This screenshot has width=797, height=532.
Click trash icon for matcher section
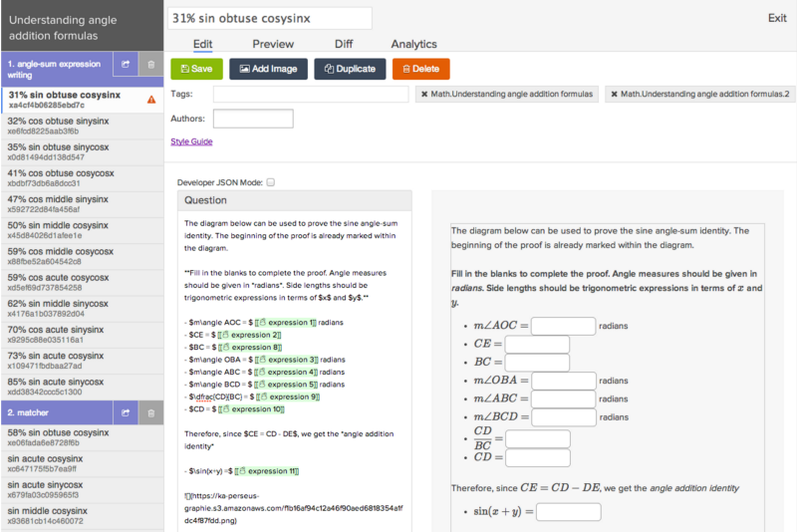[x=151, y=413]
